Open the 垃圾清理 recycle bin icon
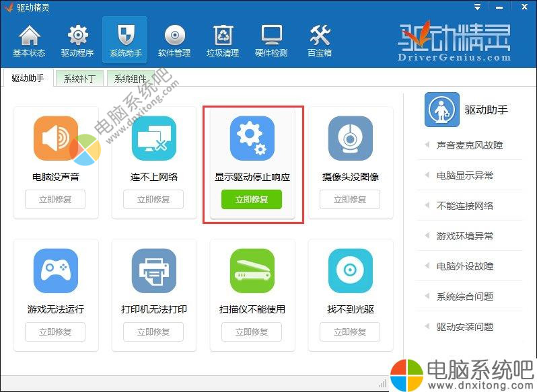This screenshot has width=537, height=392. (x=223, y=36)
